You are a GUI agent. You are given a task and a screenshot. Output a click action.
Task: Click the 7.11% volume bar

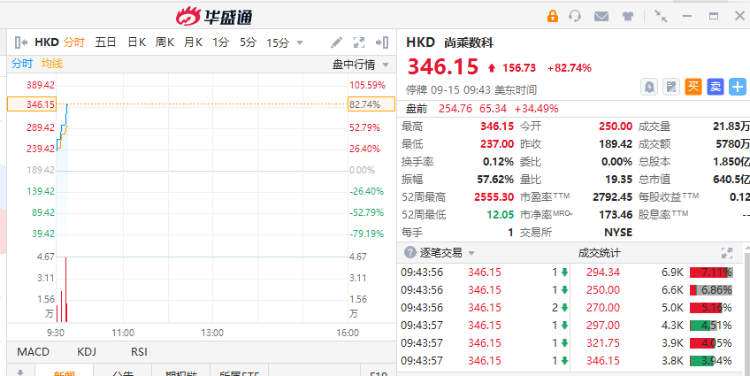pos(711,273)
